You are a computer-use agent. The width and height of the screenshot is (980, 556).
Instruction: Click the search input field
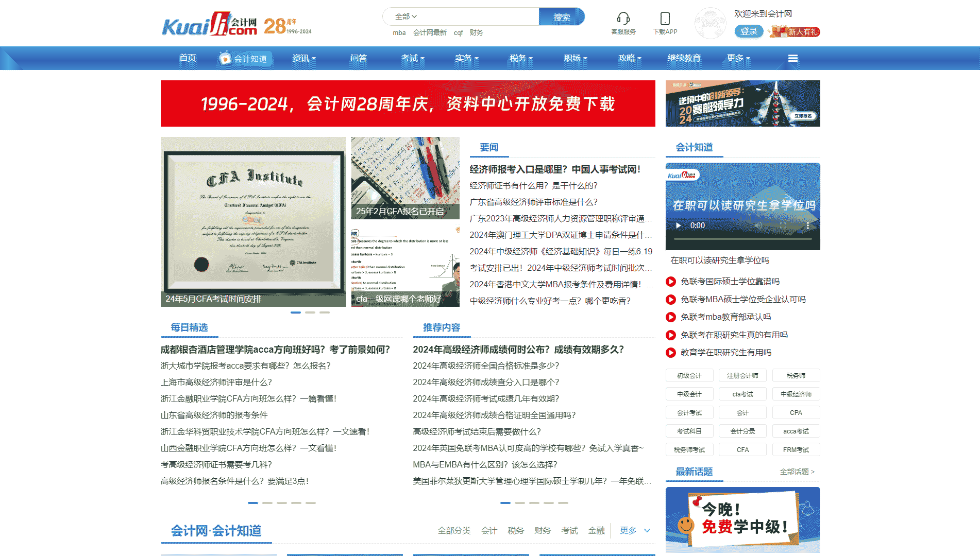(479, 16)
